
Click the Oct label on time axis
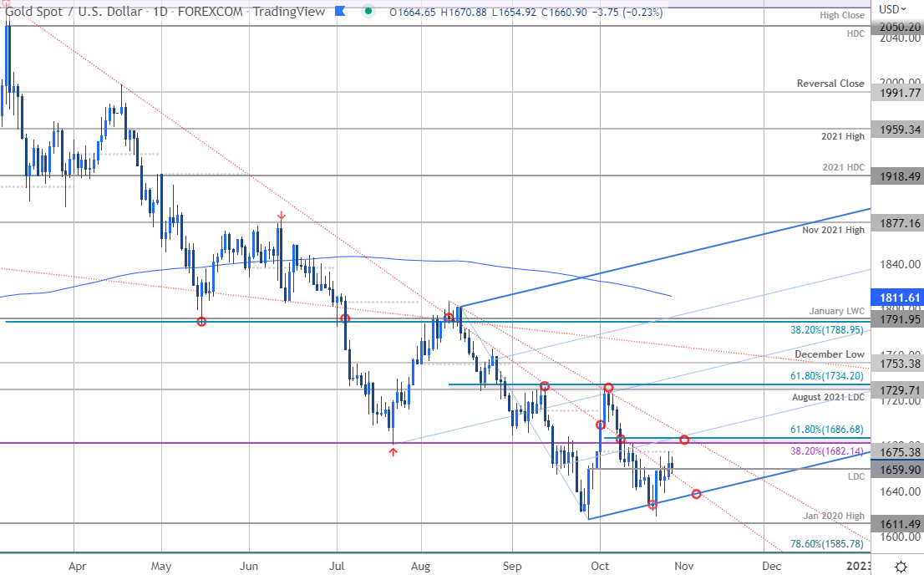click(600, 566)
